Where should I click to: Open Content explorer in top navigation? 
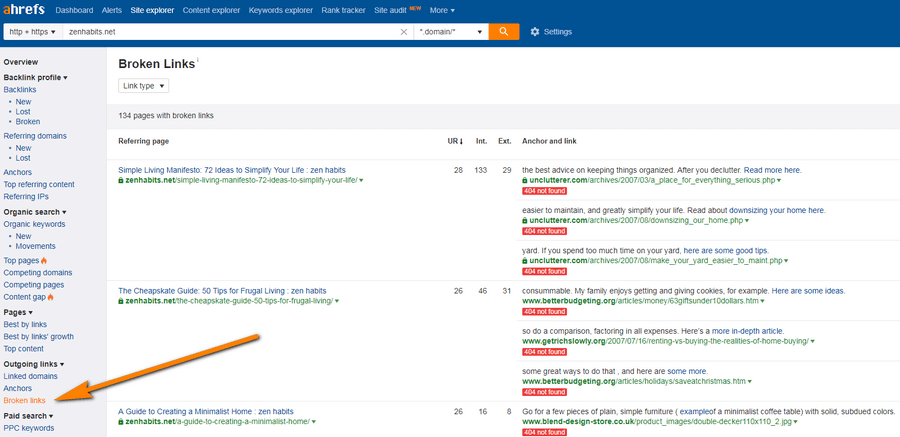211,10
